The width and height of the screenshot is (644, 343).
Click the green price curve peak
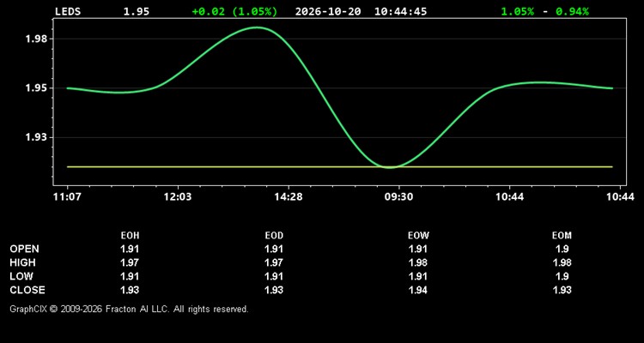coord(257,27)
